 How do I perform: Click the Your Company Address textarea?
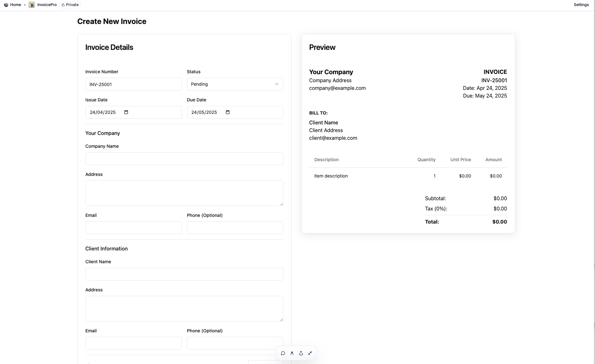tap(184, 193)
